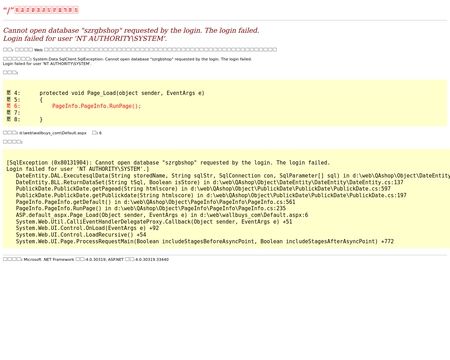Select stack line 'PublickDate.PublickDate.getPublickdate'
The image size is (450, 360).
click(x=211, y=195)
